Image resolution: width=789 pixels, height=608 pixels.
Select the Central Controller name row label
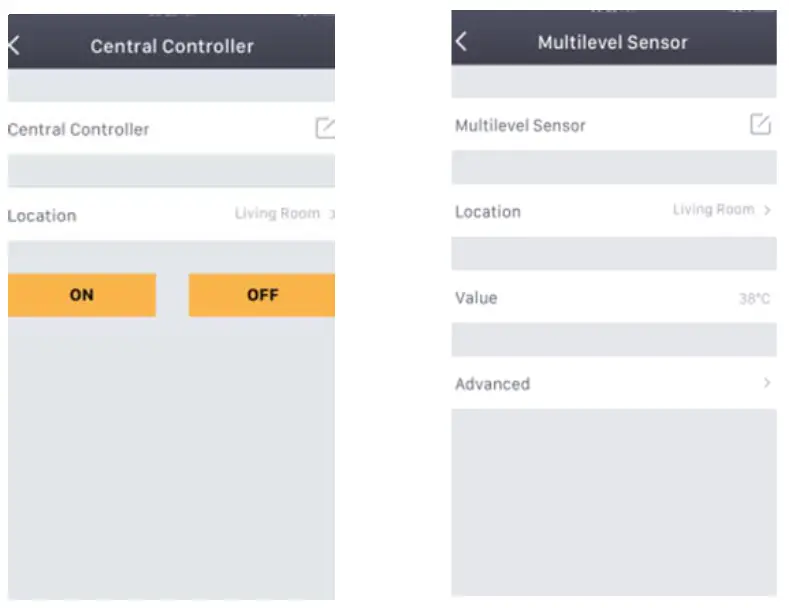(x=78, y=129)
